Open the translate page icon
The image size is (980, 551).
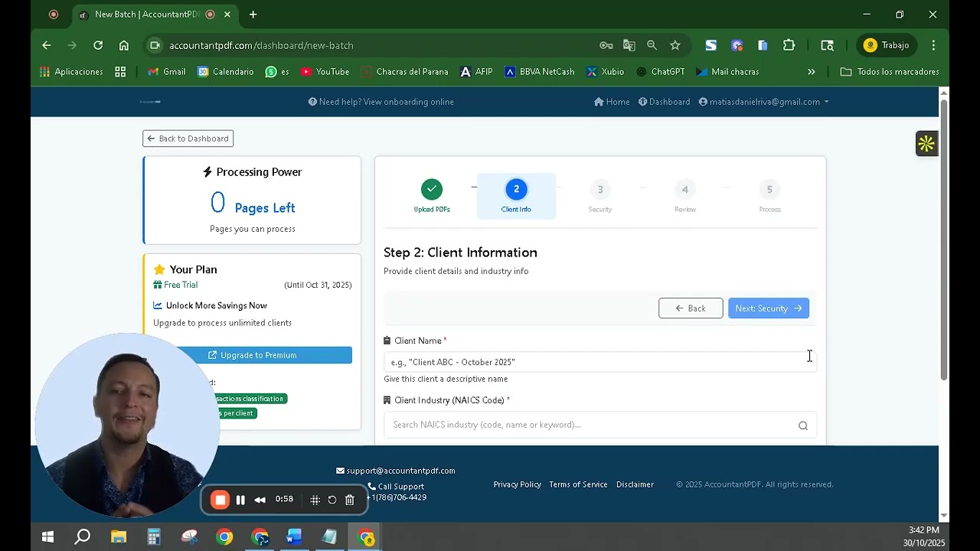coord(629,45)
